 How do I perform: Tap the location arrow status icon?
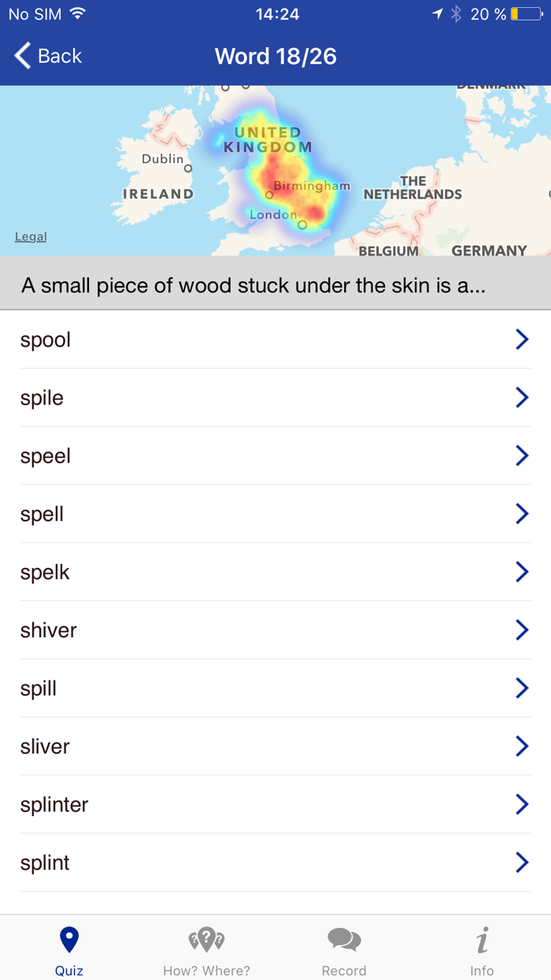click(x=438, y=13)
